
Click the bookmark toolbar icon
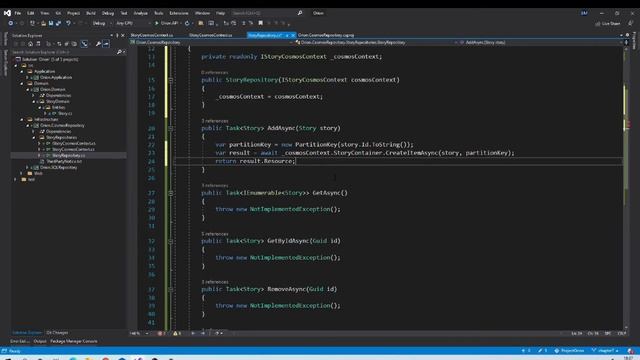tap(260, 23)
